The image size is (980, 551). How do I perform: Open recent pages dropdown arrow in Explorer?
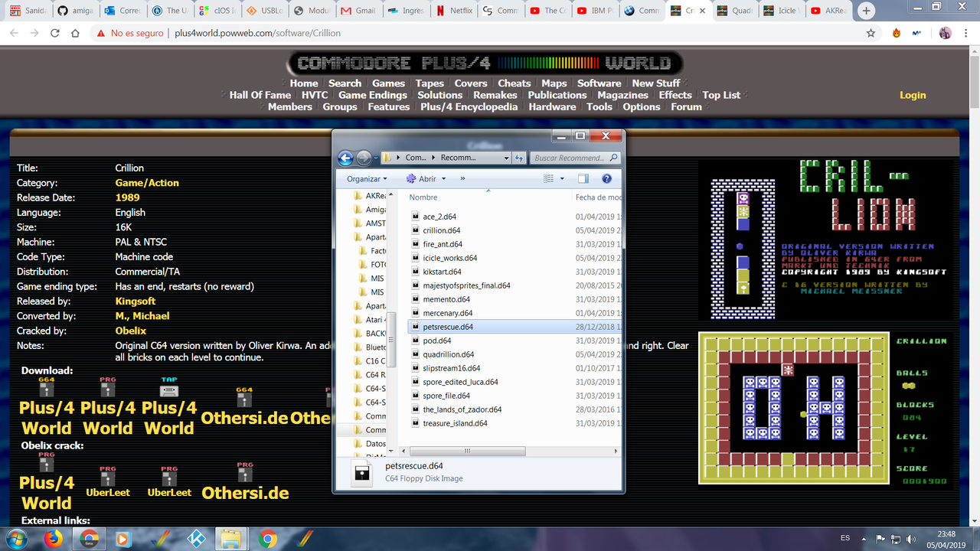pos(376,158)
